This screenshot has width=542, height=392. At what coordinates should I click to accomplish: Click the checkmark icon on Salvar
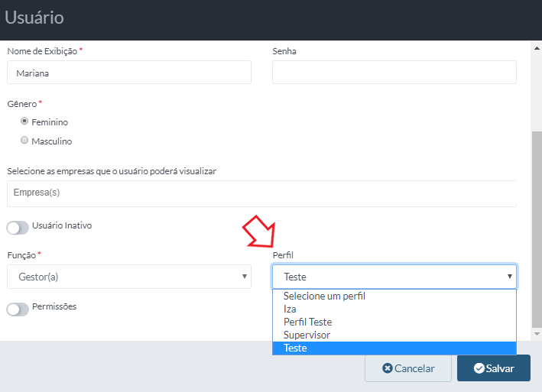tap(479, 368)
